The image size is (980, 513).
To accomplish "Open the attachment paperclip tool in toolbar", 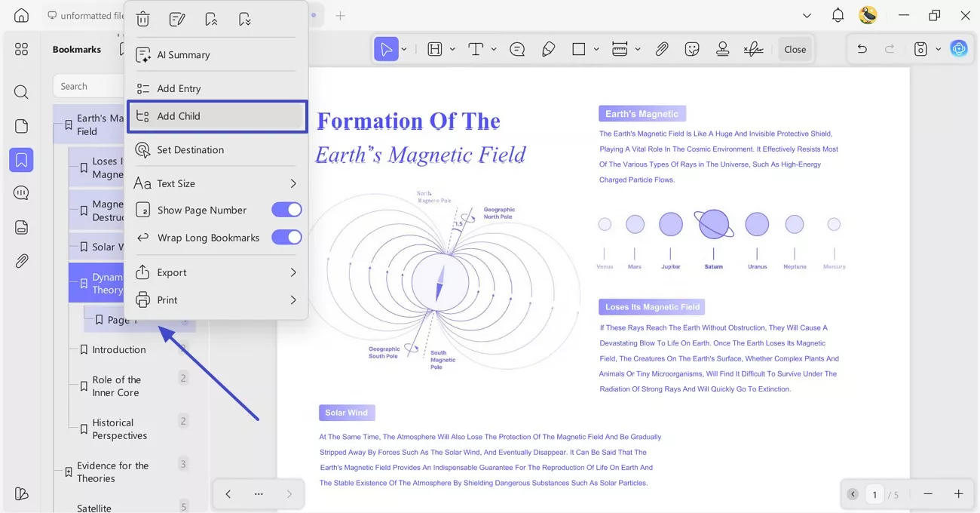I will pyautogui.click(x=661, y=49).
